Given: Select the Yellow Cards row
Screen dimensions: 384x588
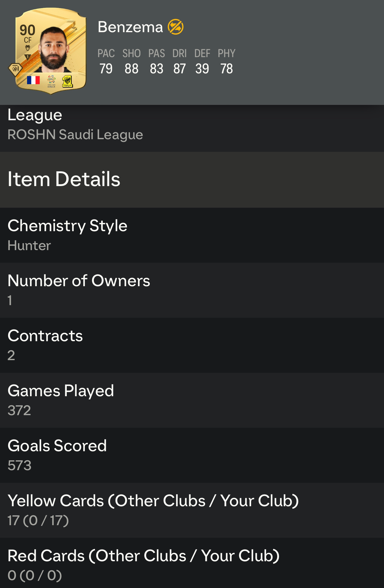Looking at the screenshot, I should coord(192,510).
